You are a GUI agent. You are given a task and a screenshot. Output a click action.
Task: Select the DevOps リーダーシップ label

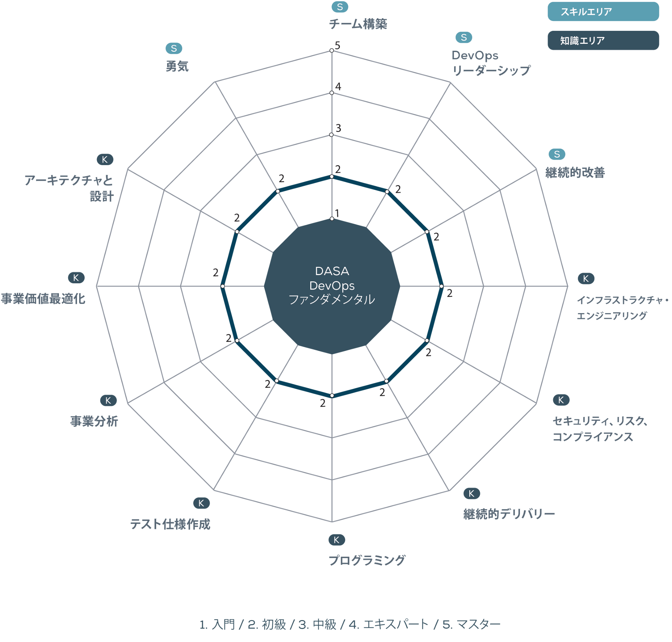[x=491, y=63]
